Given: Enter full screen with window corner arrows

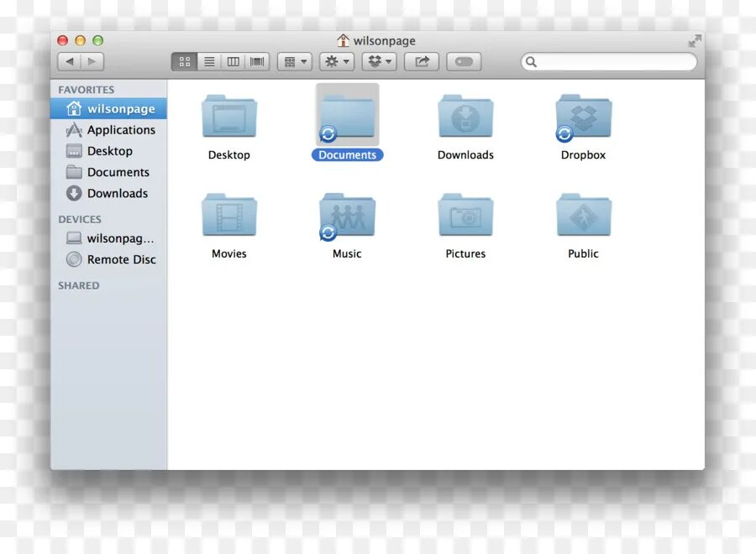Looking at the screenshot, I should (695, 41).
